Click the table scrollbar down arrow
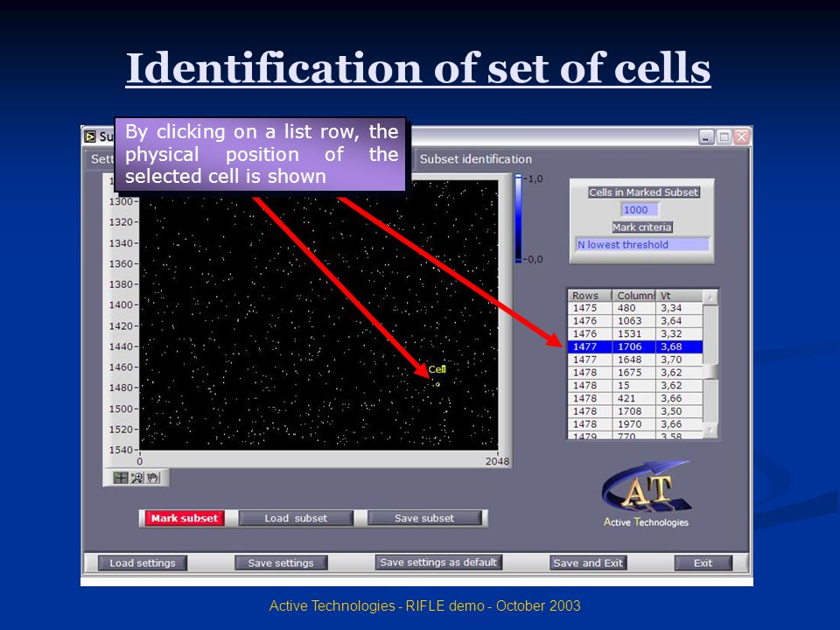The image size is (840, 630). click(x=710, y=430)
